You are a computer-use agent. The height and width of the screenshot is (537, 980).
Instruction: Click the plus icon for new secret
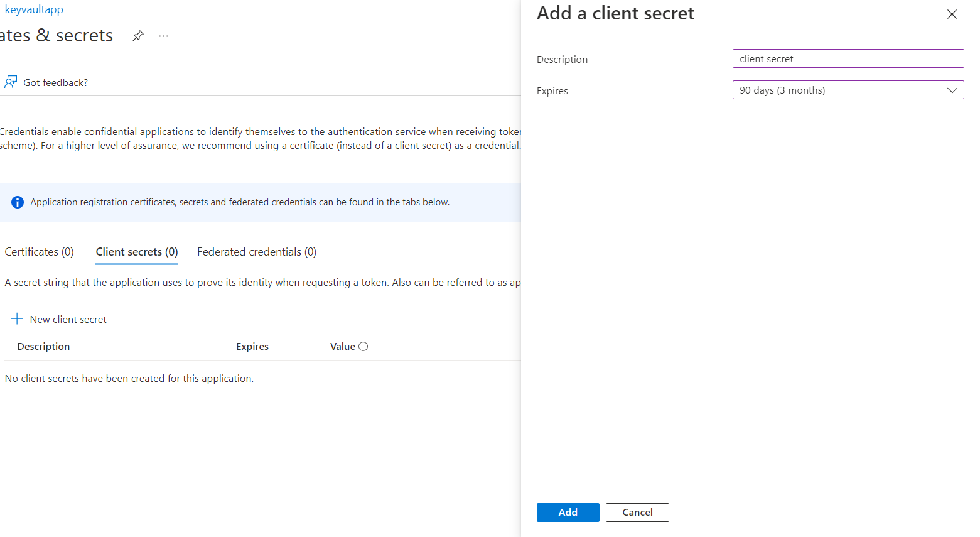(x=17, y=319)
